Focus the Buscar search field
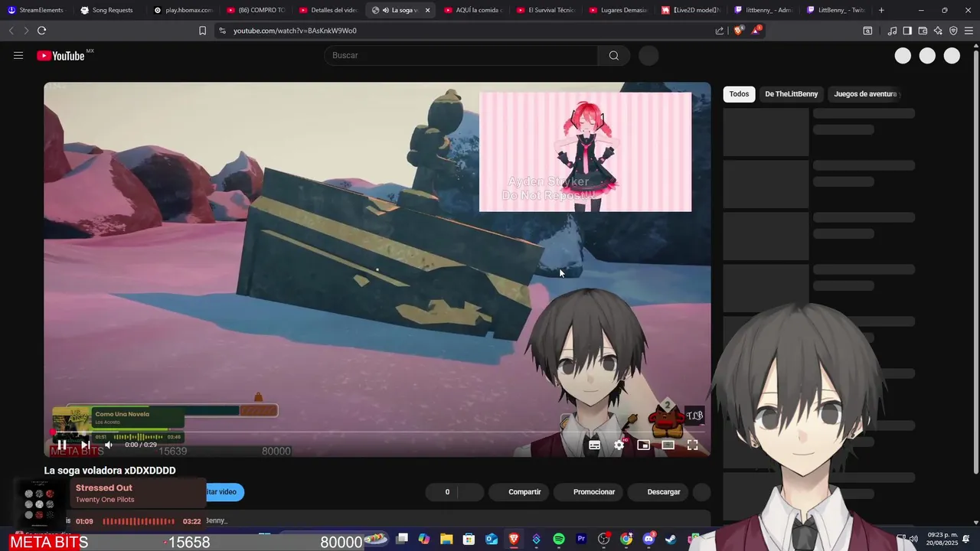The width and height of the screenshot is (980, 551). (x=461, y=55)
